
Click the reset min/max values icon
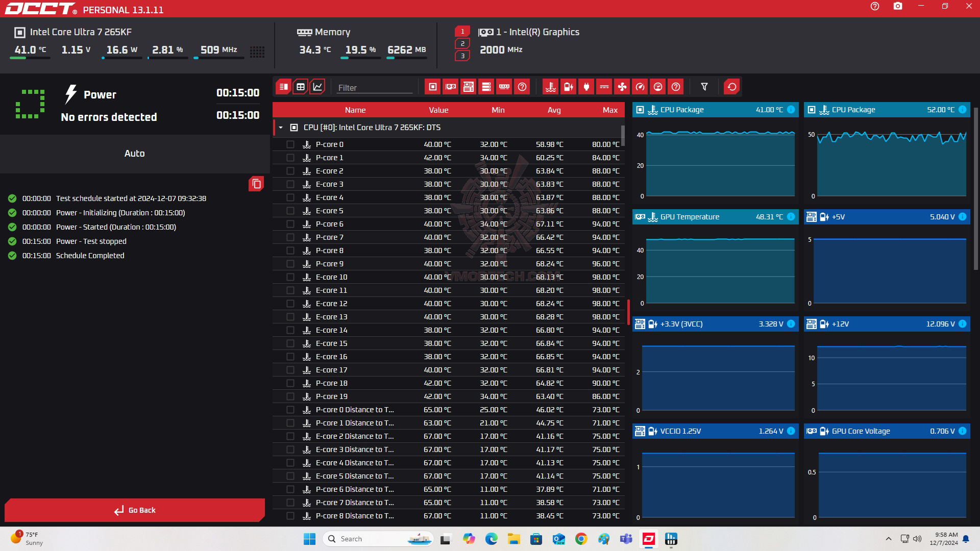[x=731, y=87]
